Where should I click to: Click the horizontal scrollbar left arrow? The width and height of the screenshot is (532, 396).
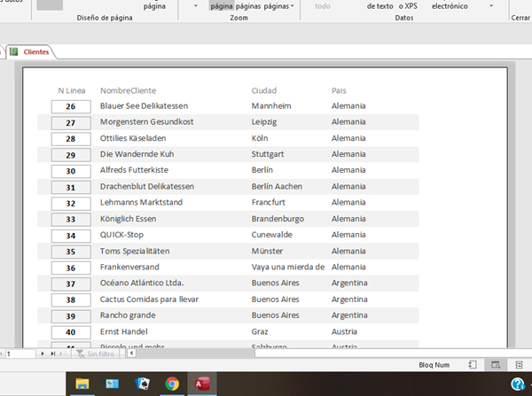[x=131, y=353]
